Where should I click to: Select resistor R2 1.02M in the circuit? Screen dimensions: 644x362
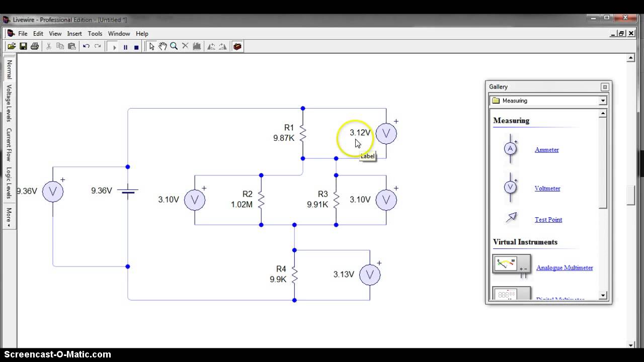261,200
